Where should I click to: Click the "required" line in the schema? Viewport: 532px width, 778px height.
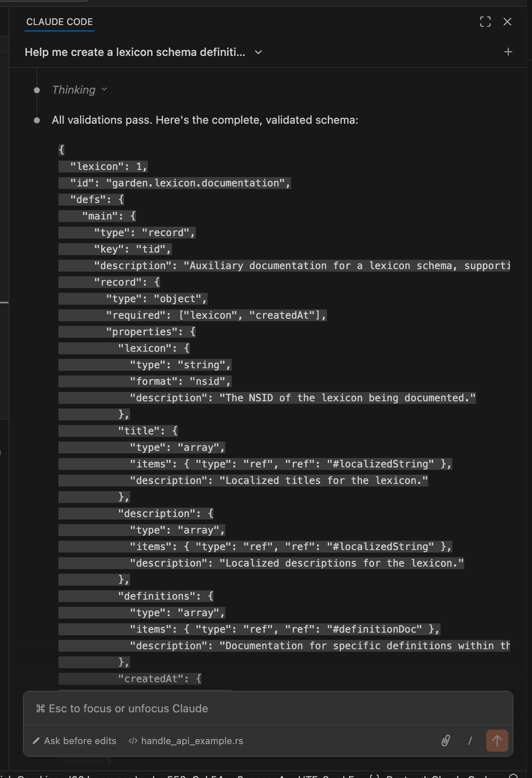tap(216, 315)
